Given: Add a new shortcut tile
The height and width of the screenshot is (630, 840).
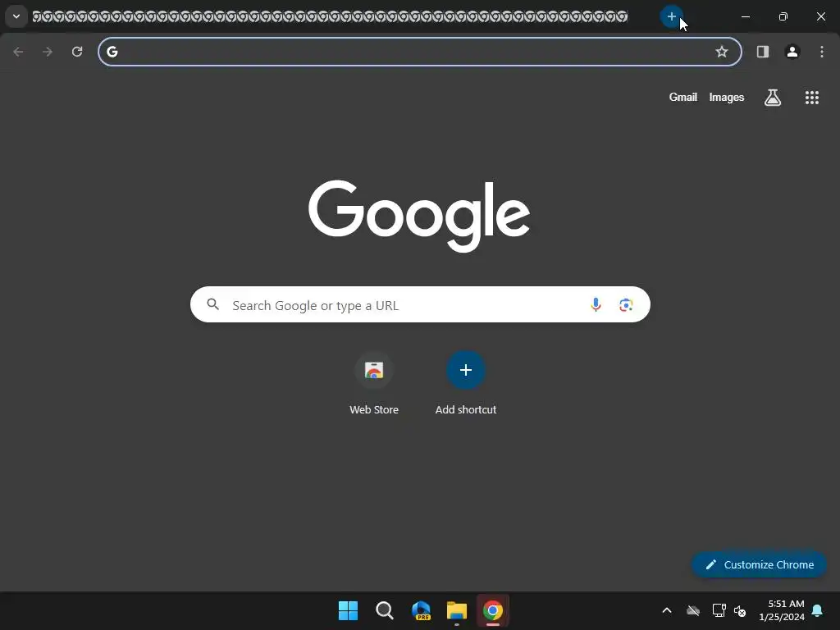Looking at the screenshot, I should coord(466,384).
